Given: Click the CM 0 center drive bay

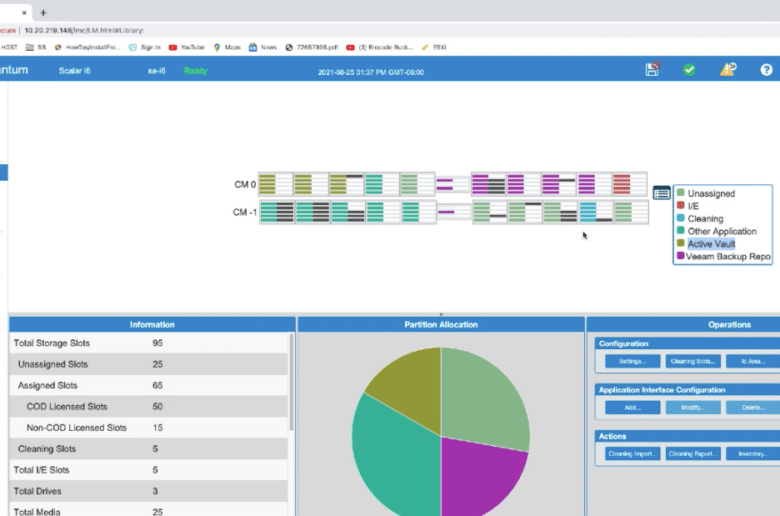Looking at the screenshot, I should point(453,184).
